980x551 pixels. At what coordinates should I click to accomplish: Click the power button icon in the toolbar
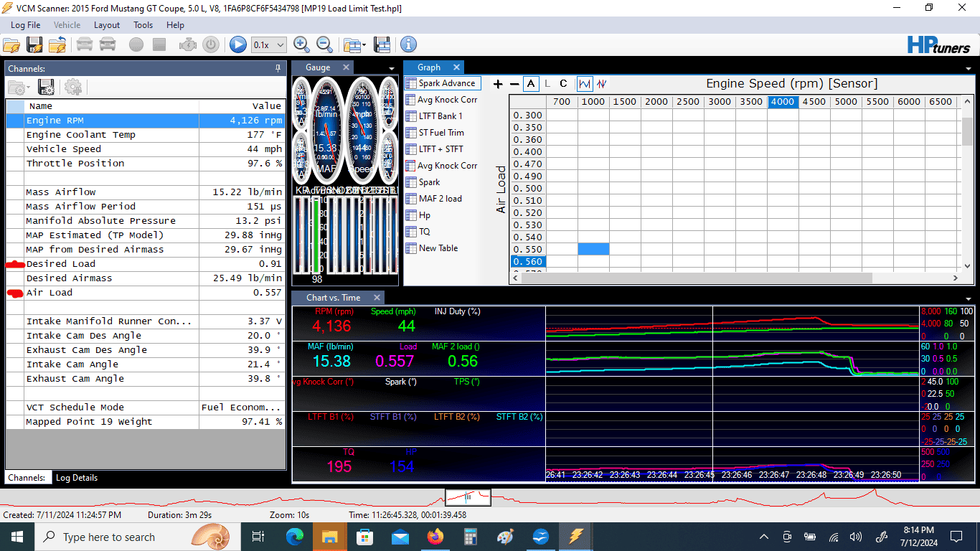click(x=211, y=44)
